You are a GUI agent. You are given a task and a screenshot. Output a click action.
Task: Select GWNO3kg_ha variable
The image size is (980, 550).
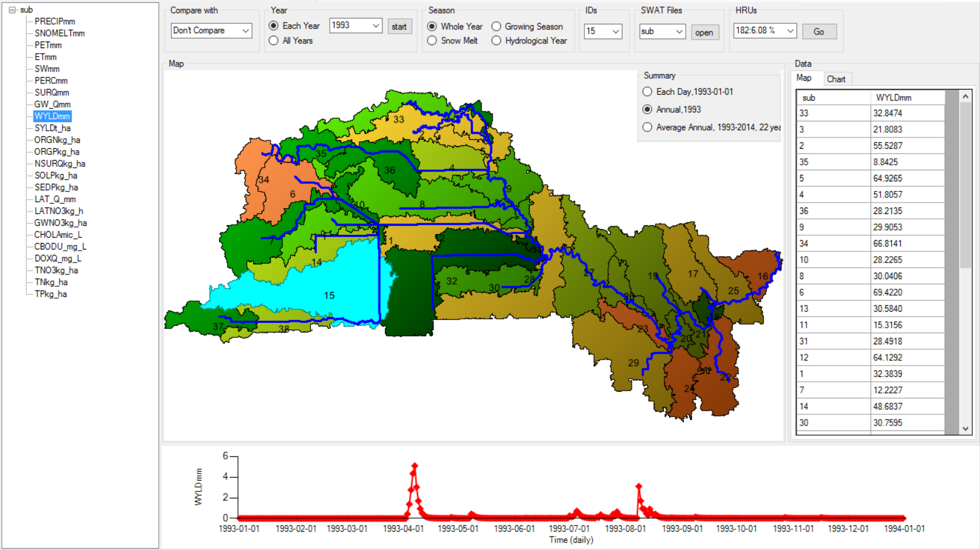[60, 223]
